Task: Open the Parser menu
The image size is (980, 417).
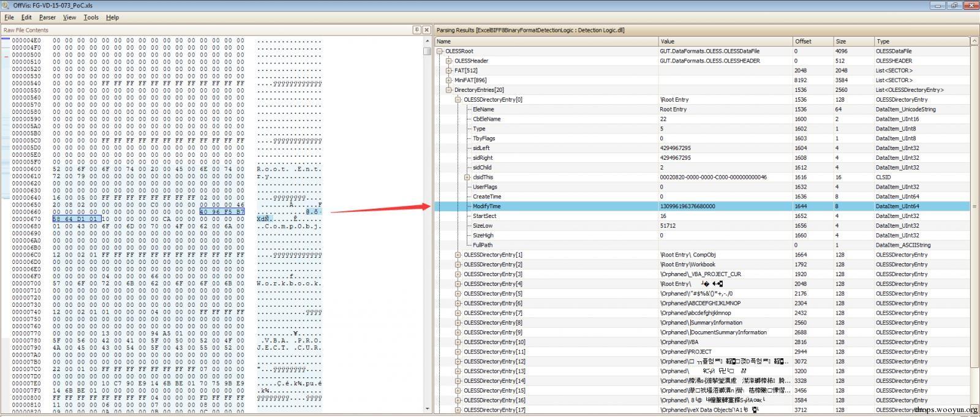Action: pos(47,17)
